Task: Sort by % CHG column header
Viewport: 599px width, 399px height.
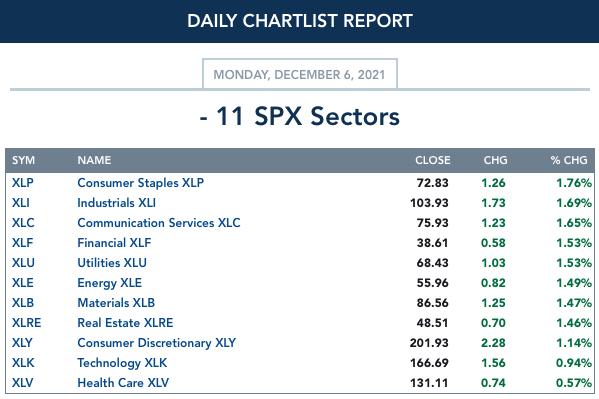Action: pos(569,160)
